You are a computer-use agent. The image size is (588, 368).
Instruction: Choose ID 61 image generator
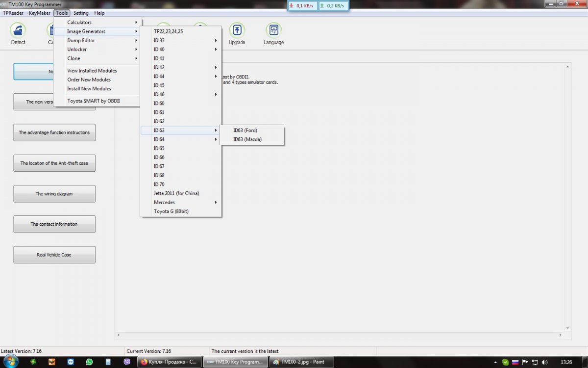181,112
